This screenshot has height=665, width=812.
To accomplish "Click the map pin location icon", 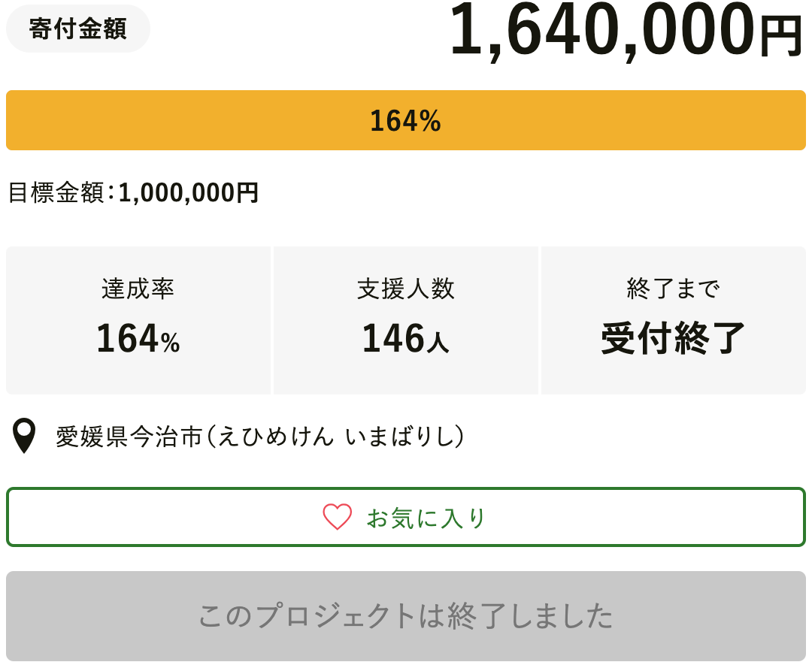I will pyautogui.click(x=24, y=436).
